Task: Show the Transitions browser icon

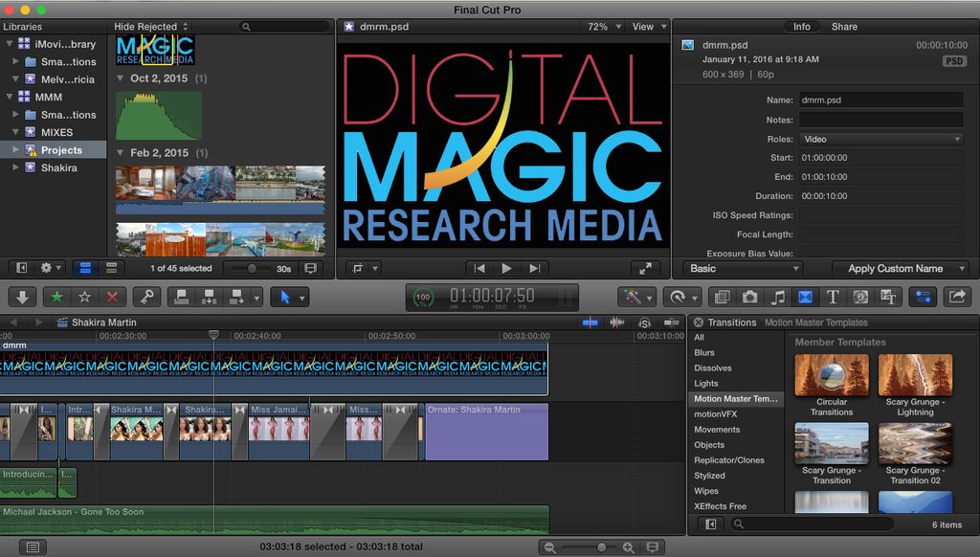Action: 805,297
